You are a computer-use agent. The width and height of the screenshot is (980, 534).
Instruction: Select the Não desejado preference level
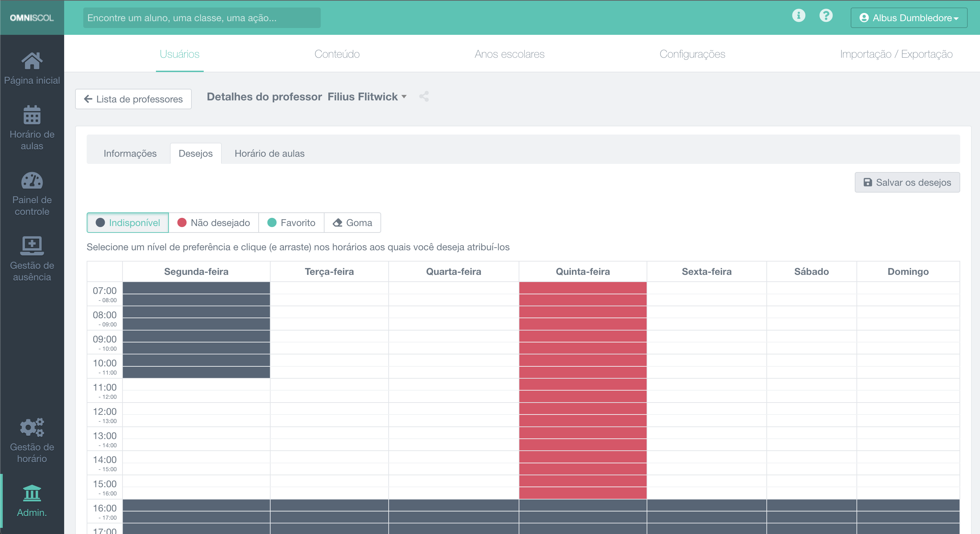pos(213,223)
